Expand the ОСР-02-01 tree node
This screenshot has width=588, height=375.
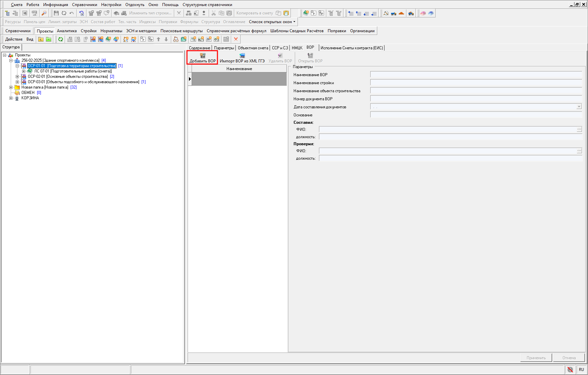17,76
